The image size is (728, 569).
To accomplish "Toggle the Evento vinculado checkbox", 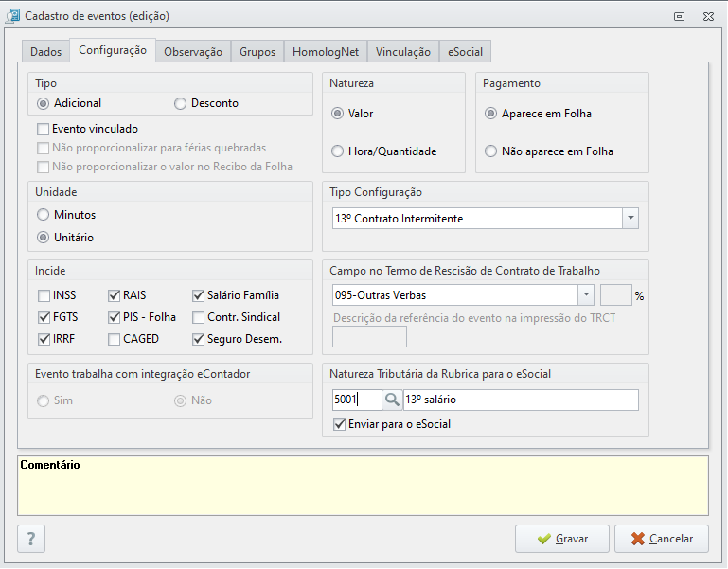I will pyautogui.click(x=44, y=129).
